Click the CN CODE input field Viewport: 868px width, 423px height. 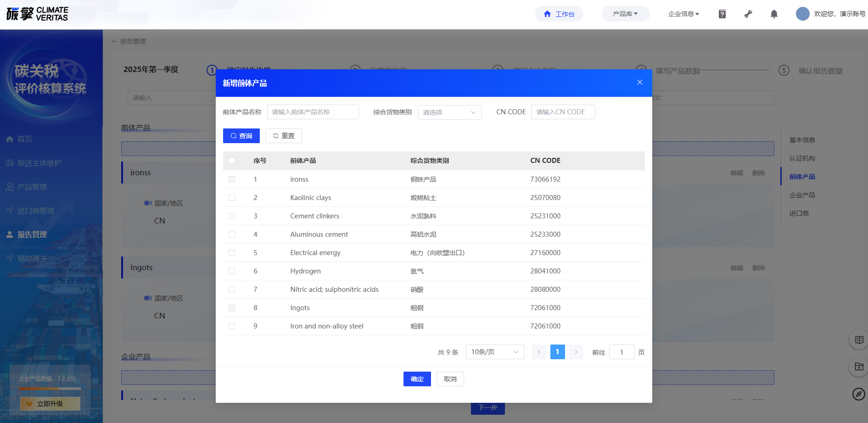click(563, 112)
